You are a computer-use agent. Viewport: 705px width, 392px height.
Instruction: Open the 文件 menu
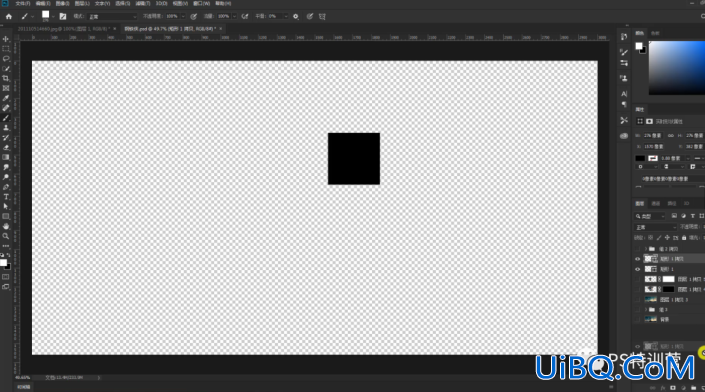22,4
